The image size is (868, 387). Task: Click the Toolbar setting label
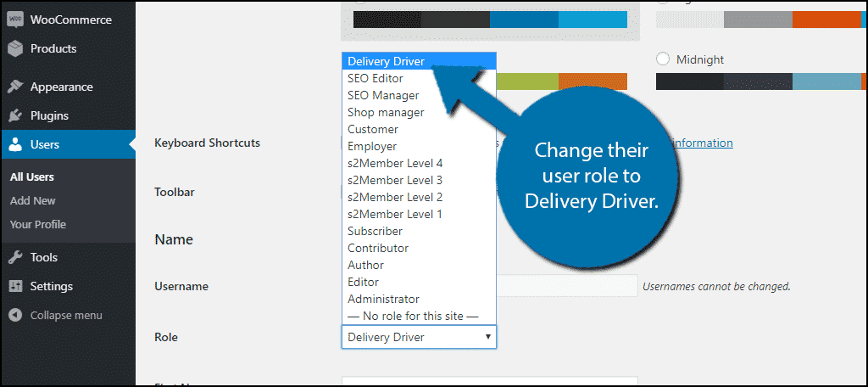pos(175,192)
